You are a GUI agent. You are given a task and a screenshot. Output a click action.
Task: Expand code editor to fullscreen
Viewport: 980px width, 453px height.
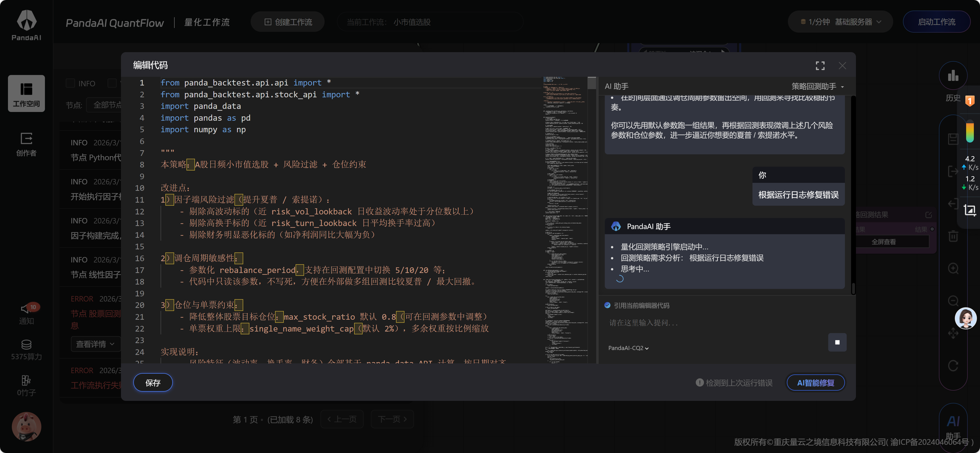[x=820, y=66]
